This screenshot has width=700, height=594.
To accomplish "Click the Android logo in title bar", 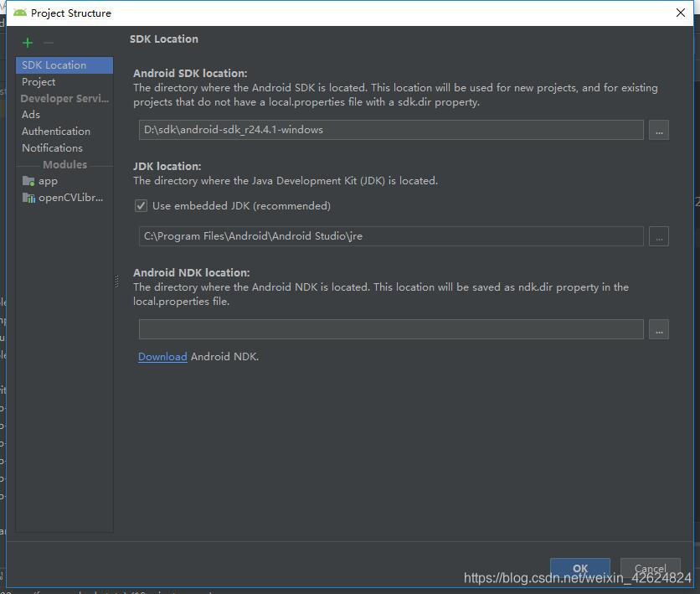I will 19,13.
